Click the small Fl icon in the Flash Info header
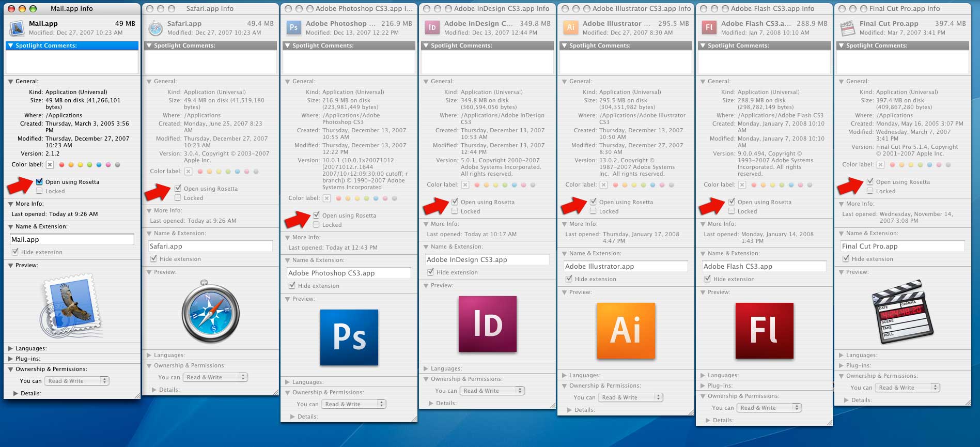This screenshot has height=447, width=980. [709, 28]
